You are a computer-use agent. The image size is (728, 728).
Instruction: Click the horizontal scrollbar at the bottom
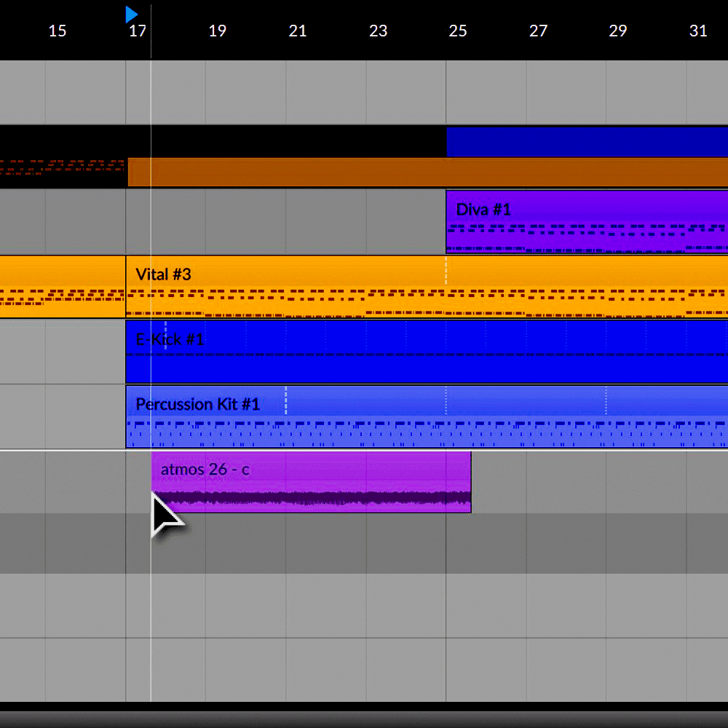tap(364, 719)
